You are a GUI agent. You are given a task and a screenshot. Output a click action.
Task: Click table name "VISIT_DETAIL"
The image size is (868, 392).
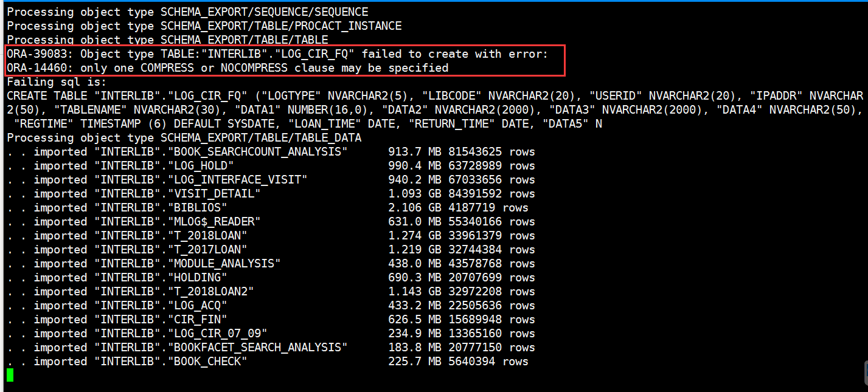pos(214,194)
